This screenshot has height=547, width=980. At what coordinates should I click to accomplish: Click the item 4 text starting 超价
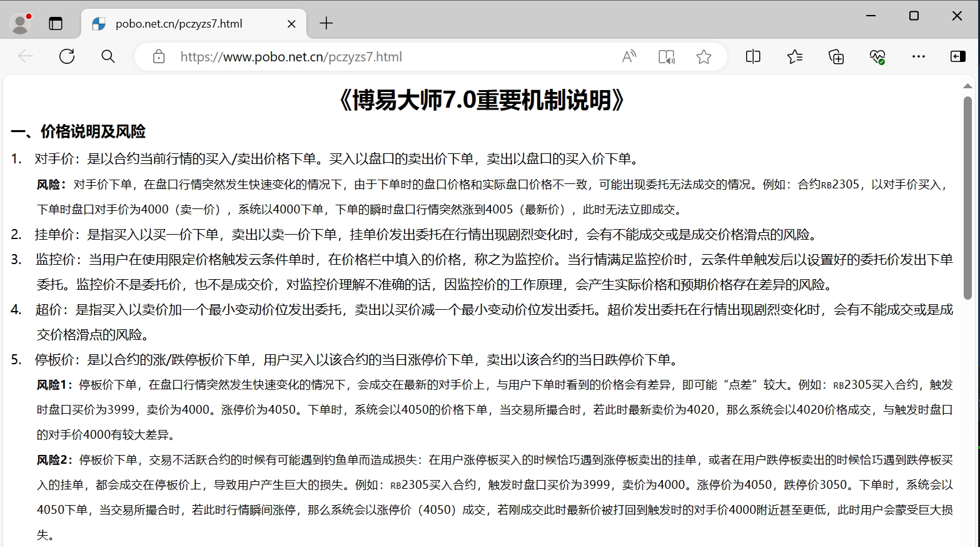(x=494, y=322)
